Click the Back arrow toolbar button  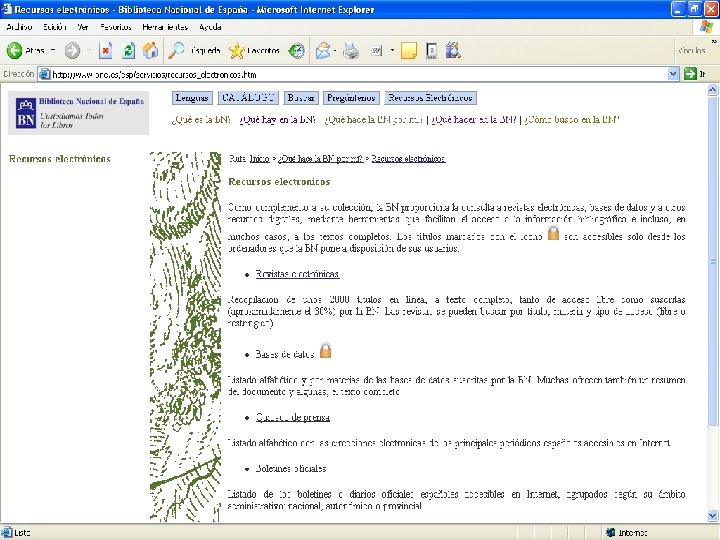pyautogui.click(x=14, y=51)
